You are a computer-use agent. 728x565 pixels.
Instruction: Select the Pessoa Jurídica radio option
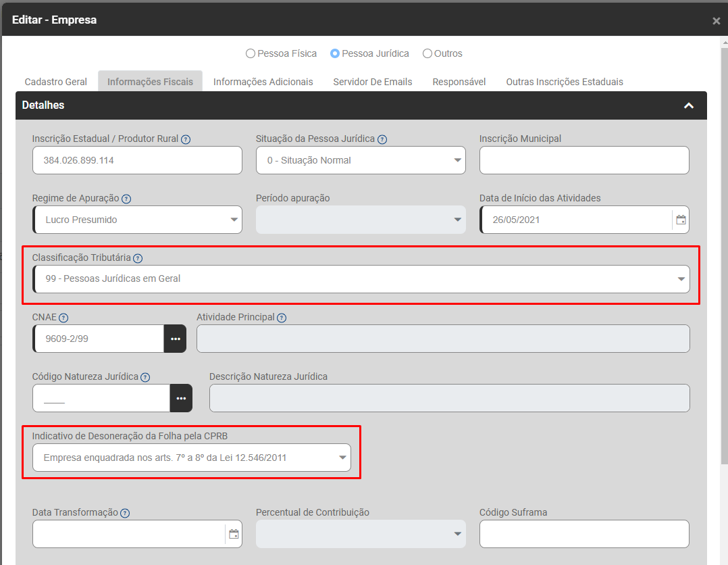point(335,53)
